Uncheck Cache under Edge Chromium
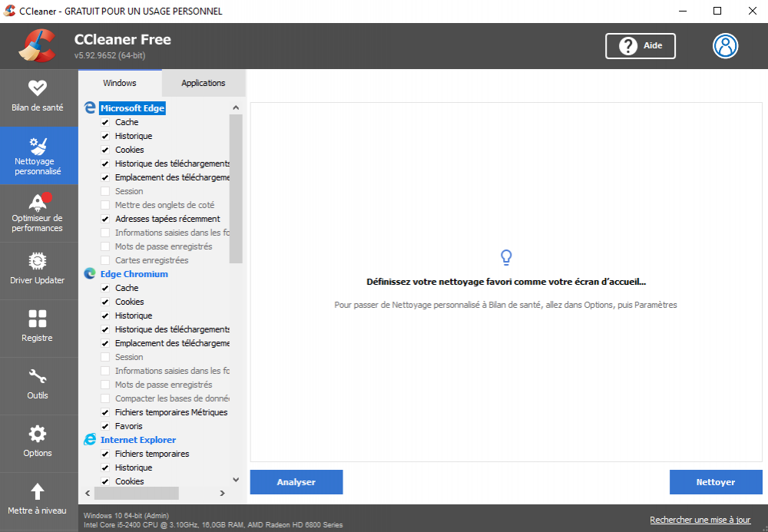This screenshot has width=768, height=532. 105,288
